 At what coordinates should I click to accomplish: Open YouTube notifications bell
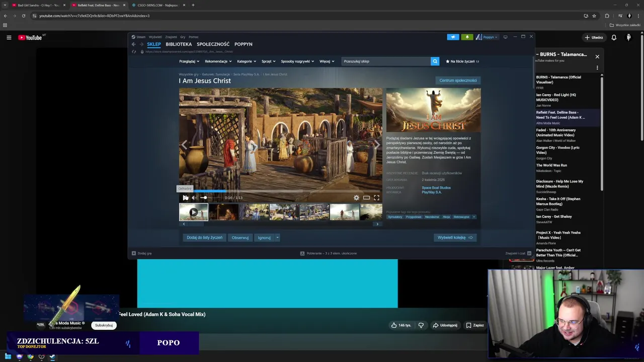point(614,38)
